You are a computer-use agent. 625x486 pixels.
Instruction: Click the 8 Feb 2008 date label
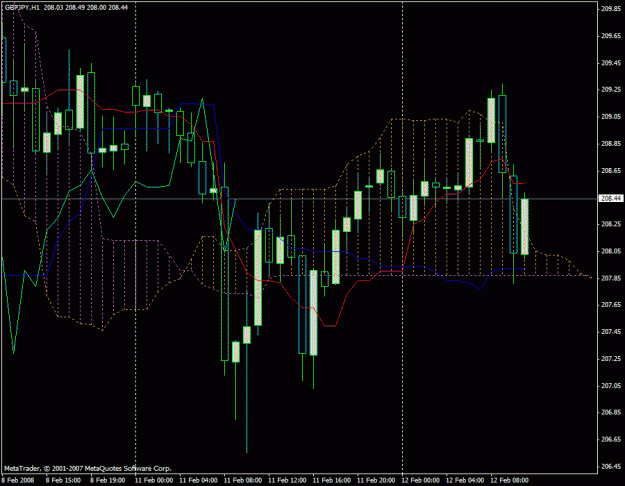pos(19,480)
